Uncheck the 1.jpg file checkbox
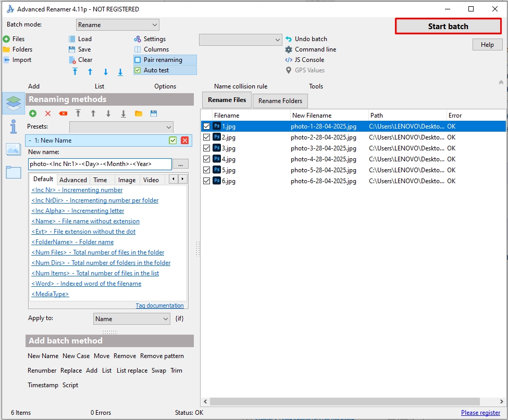Viewport: 508px width, 420px height. (x=206, y=126)
